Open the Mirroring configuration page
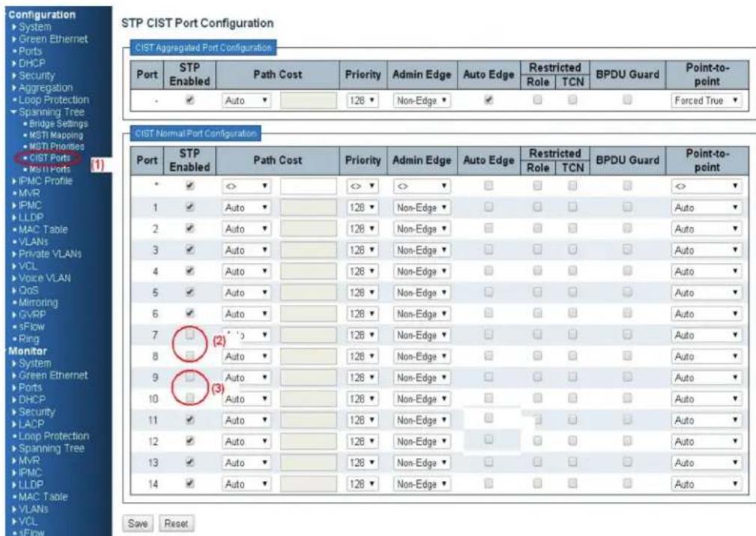Image resolution: width=756 pixels, height=536 pixels. pyautogui.click(x=38, y=303)
